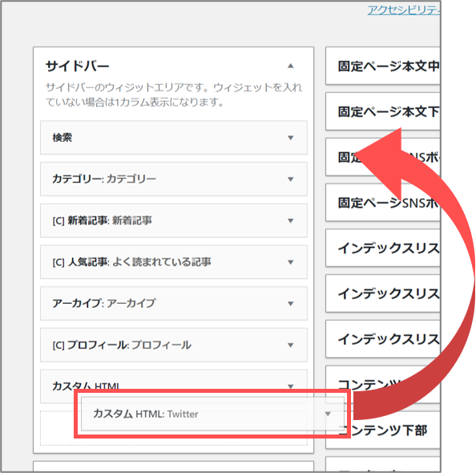Select the カスタム HTML: Twitter widget title
Screen dimensions: 476x473
[146, 414]
